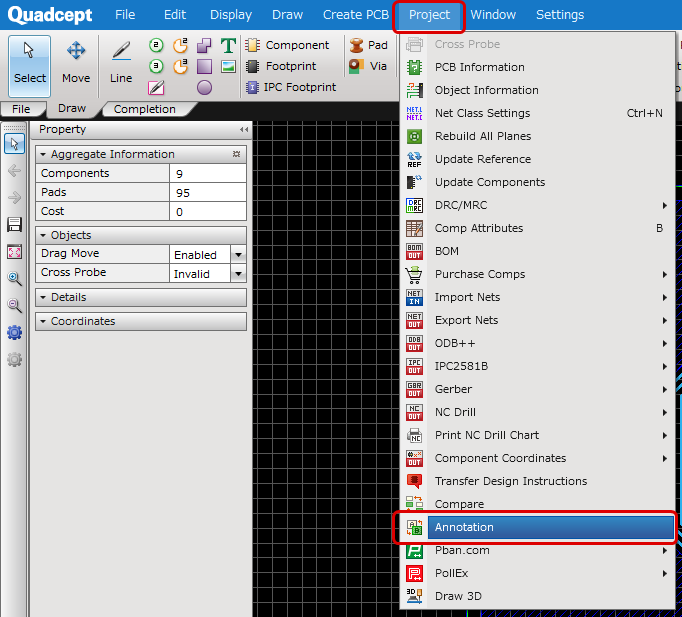
Task: Switch to the File ribbon tab
Action: click(21, 109)
